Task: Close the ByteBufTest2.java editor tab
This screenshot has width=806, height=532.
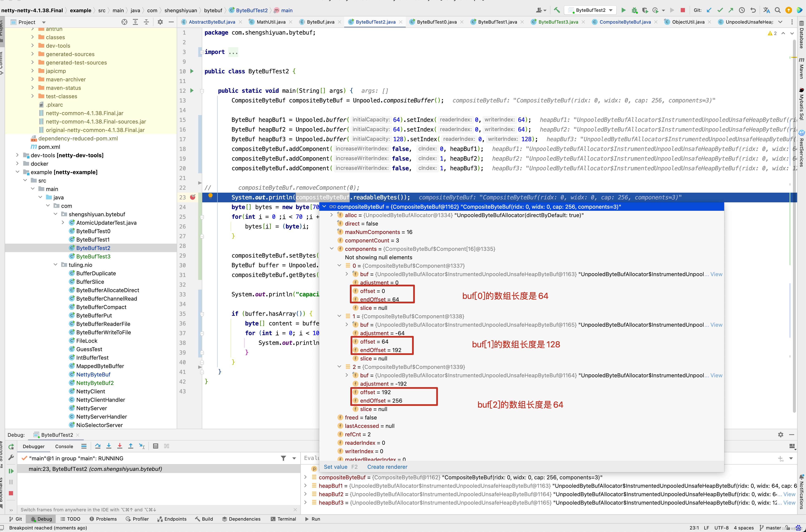Action: pyautogui.click(x=401, y=22)
